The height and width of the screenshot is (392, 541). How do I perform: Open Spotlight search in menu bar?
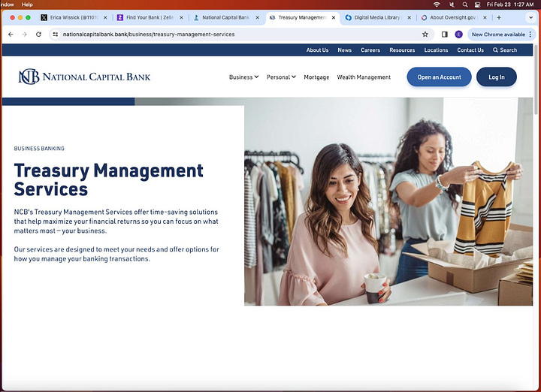click(465, 5)
